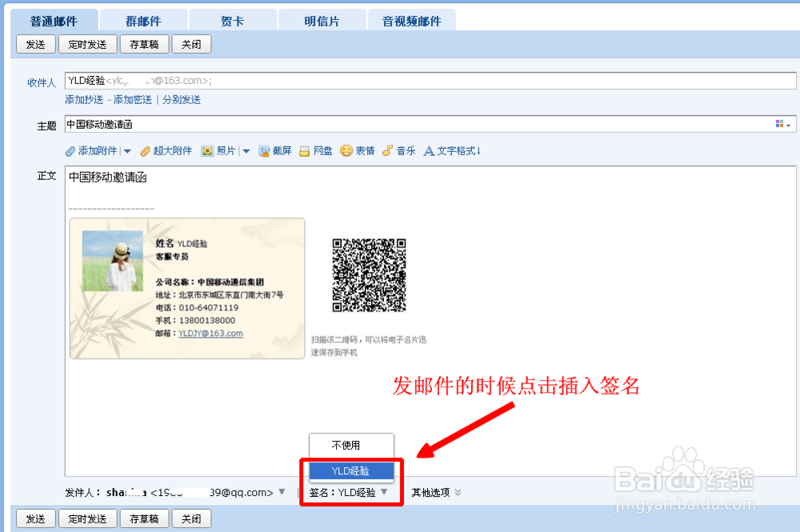This screenshot has height=532, width=800.
Task: Click the 发送 send button
Action: point(35,44)
